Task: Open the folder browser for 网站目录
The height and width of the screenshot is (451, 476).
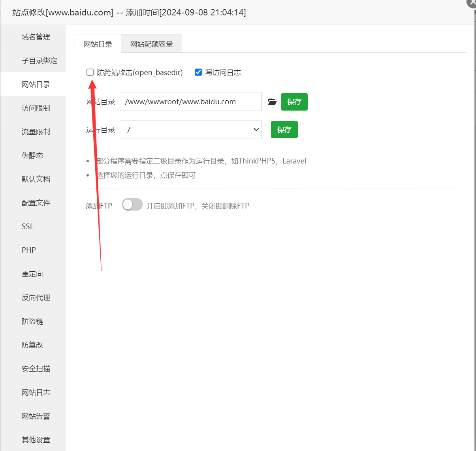Action: 272,101
